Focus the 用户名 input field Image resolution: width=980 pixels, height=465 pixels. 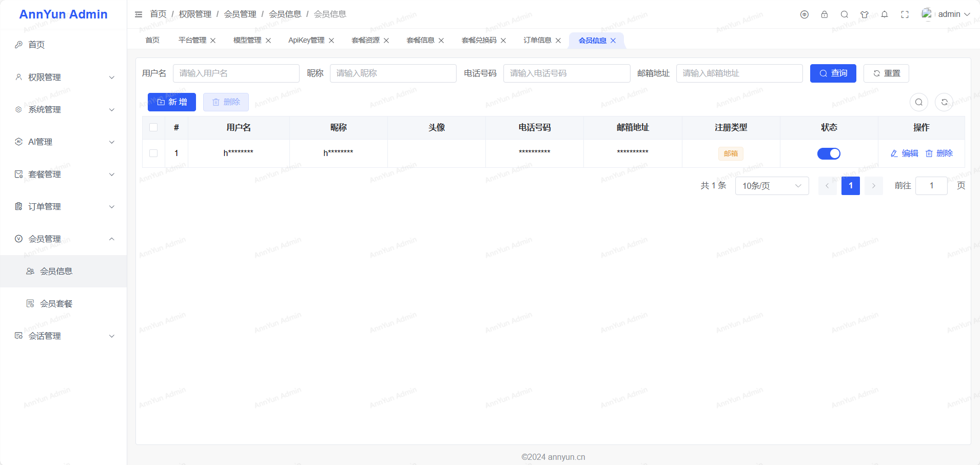(x=236, y=73)
